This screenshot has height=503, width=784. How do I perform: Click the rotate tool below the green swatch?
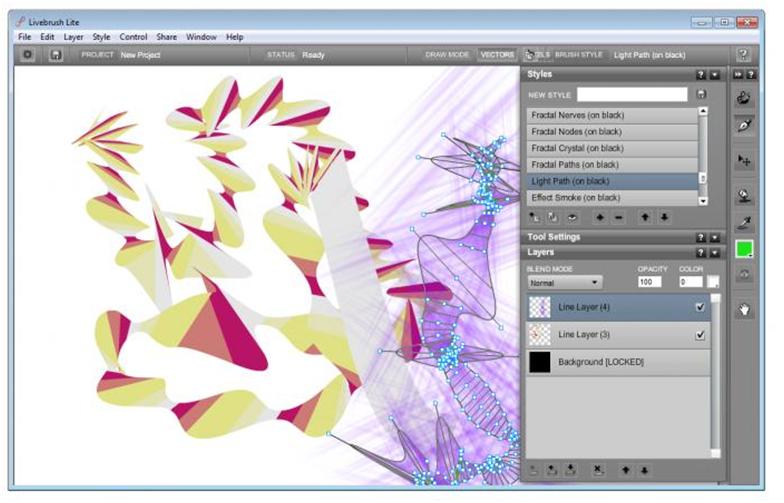coord(744,274)
